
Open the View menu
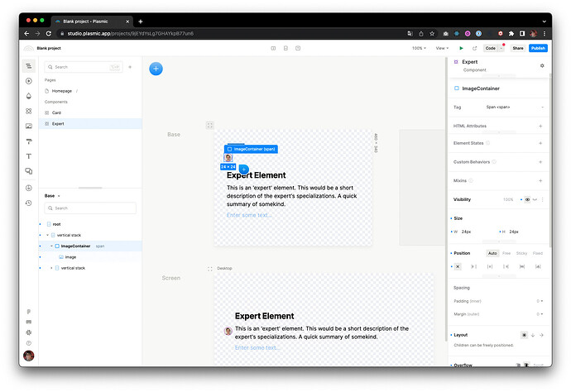click(x=443, y=48)
